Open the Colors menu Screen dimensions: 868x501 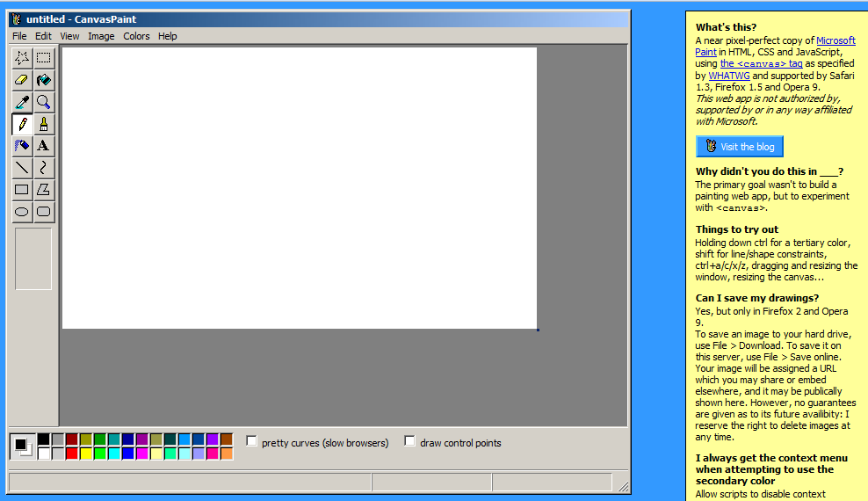136,36
